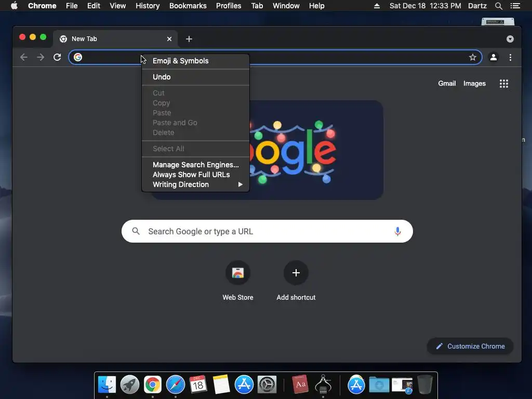Click the eject icon in the menu bar
This screenshot has width=532, height=399.
(x=377, y=6)
